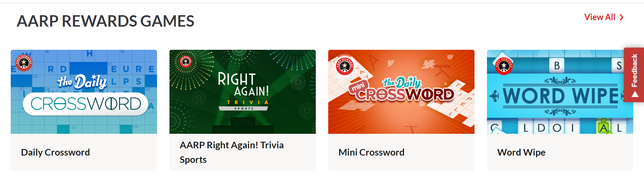The image size is (644, 186).
Task: Click the mini label on Crossword logo
Action: 359,86
